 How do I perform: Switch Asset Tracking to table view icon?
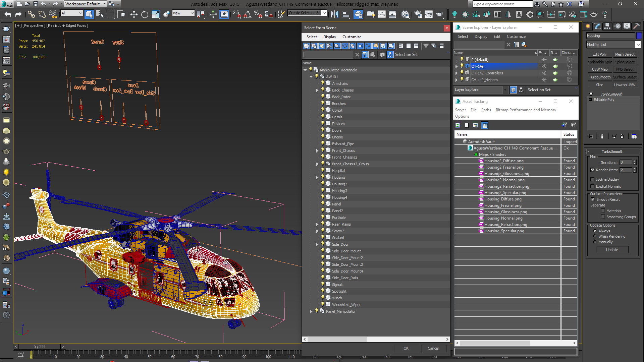485,125
